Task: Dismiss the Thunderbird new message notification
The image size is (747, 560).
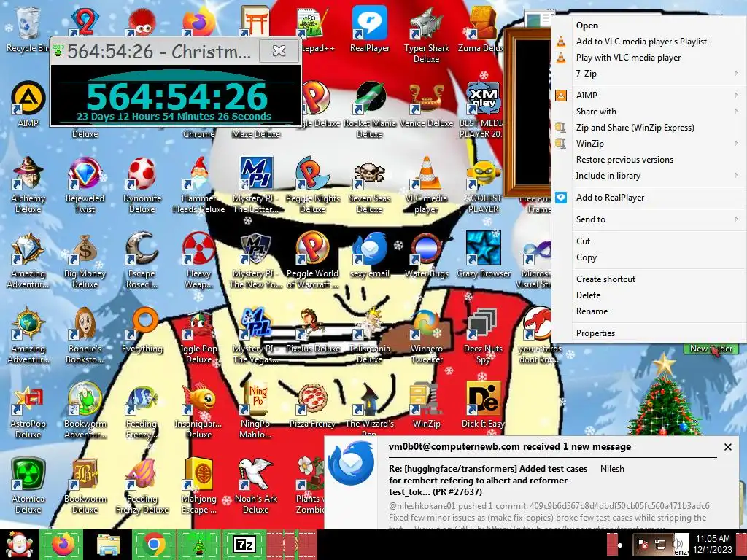Action: point(727,447)
